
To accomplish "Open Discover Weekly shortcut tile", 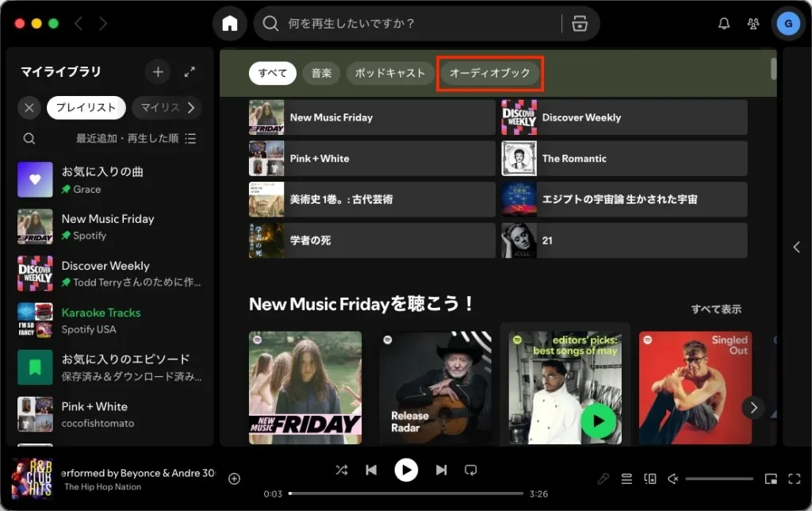I will (624, 117).
